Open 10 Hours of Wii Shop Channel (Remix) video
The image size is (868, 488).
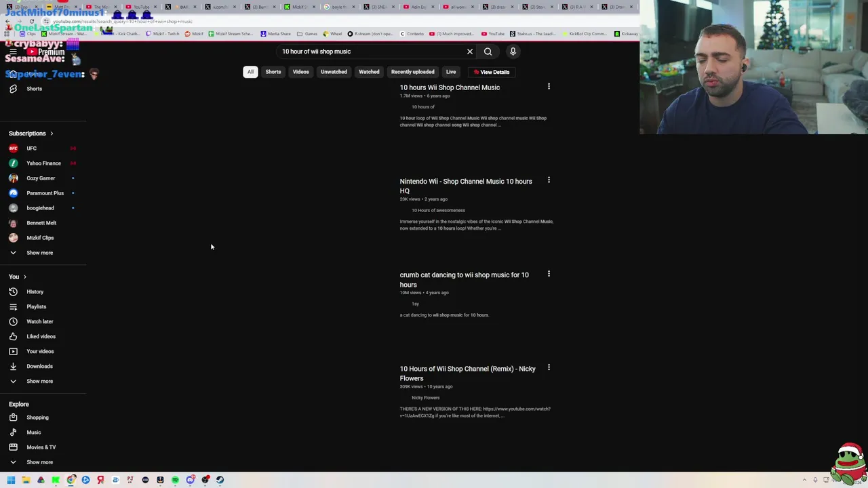click(467, 373)
